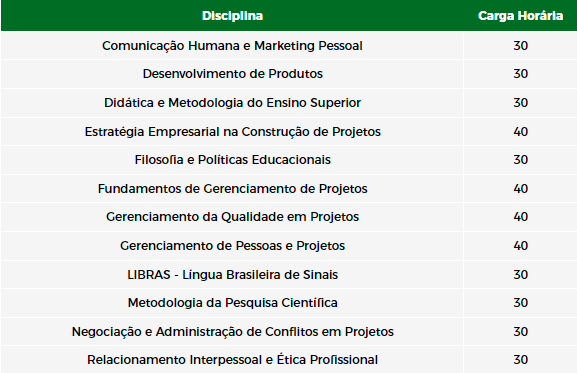Screen dimensions: 577x373
Task: Select Relacionamento Interpessoal e Ética Profissional
Action: click(233, 360)
